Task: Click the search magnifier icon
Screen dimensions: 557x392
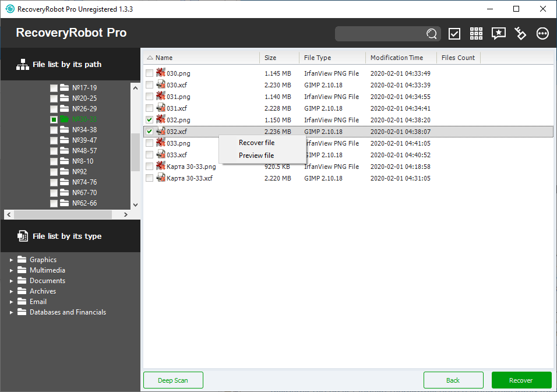Action: click(x=432, y=34)
